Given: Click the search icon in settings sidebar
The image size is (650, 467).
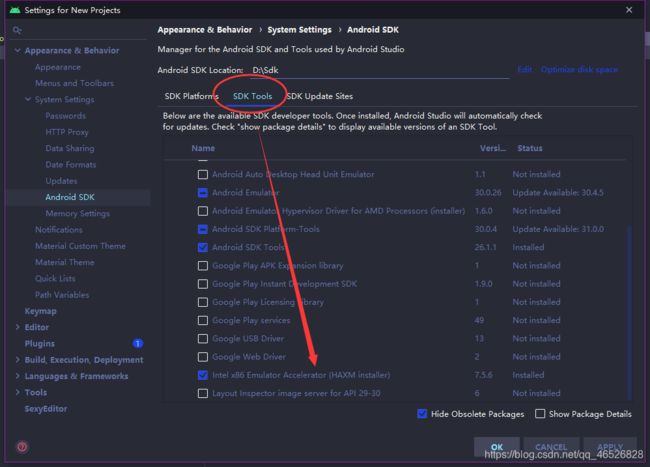Looking at the screenshot, I should pyautogui.click(x=17, y=30).
